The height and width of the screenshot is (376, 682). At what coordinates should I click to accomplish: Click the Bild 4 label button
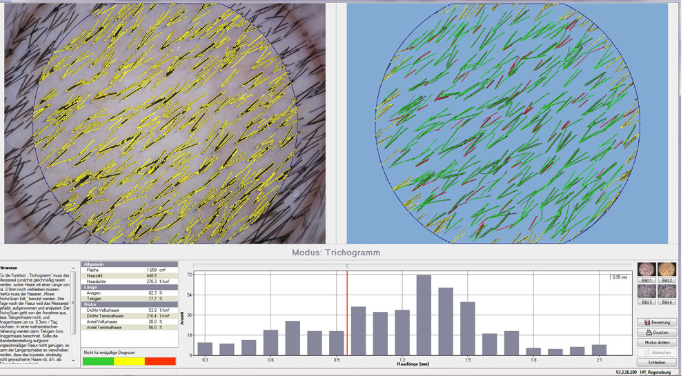667,302
